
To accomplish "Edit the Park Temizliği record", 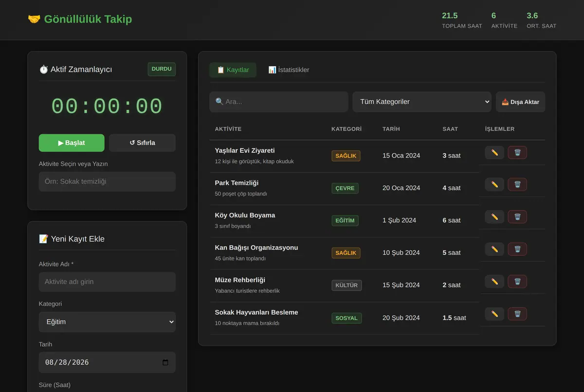I will pos(494,185).
